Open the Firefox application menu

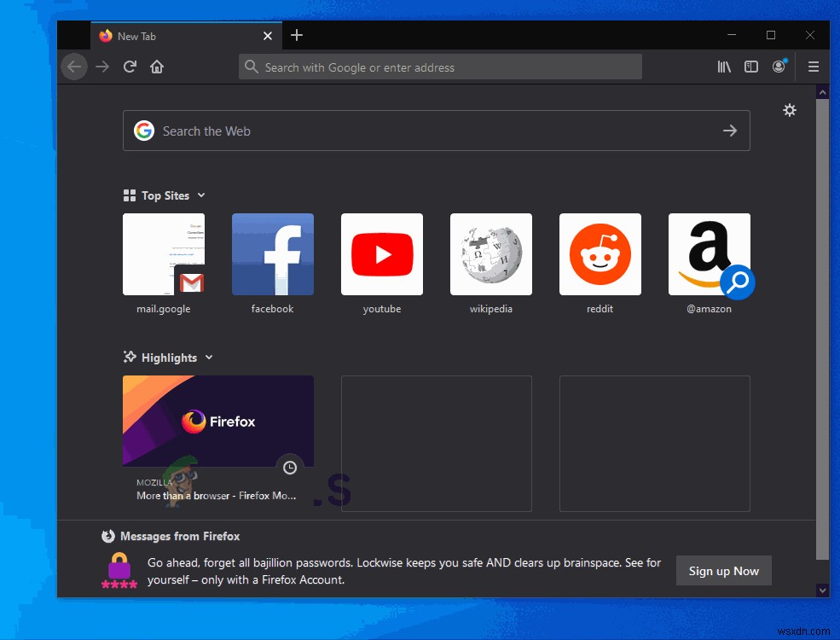click(814, 67)
